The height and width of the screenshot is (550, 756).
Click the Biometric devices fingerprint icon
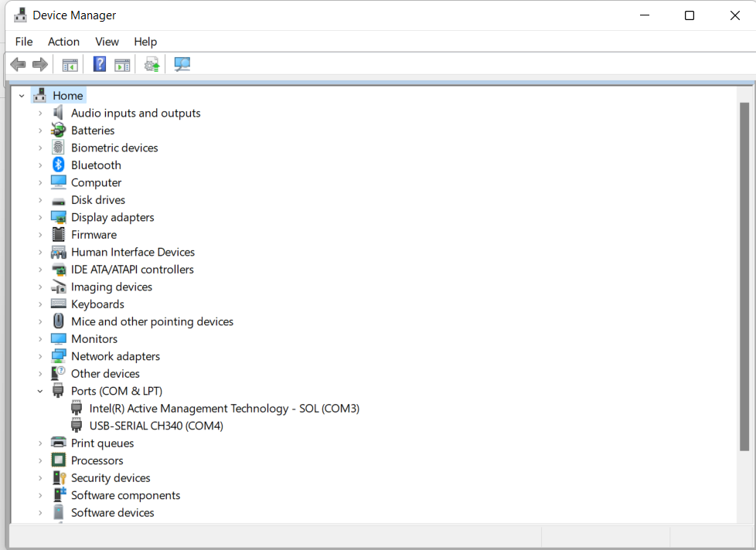pyautogui.click(x=58, y=148)
